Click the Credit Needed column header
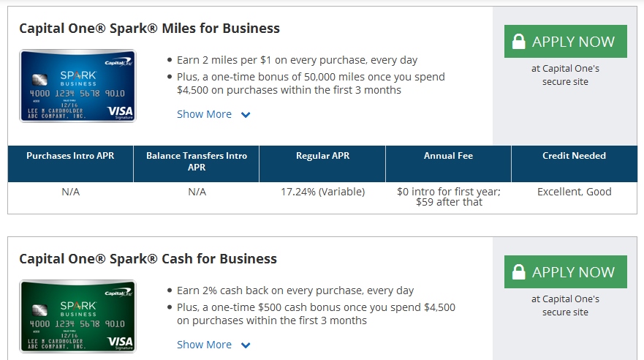 point(574,156)
